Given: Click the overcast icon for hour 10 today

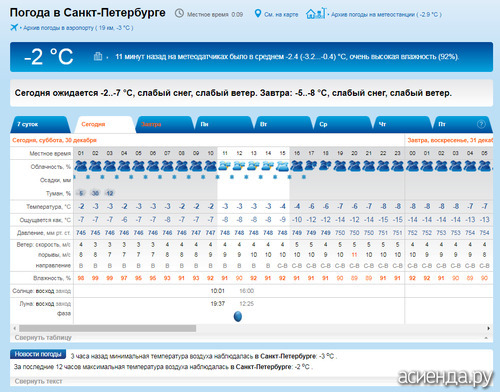Looking at the screenshot, I should coord(210,166).
